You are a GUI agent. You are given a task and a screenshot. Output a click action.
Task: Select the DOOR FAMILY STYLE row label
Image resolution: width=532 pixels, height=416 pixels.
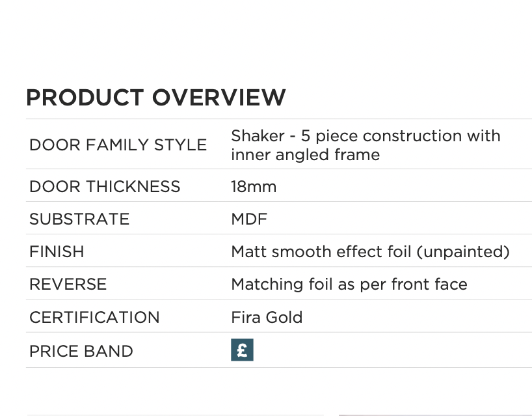coord(118,145)
